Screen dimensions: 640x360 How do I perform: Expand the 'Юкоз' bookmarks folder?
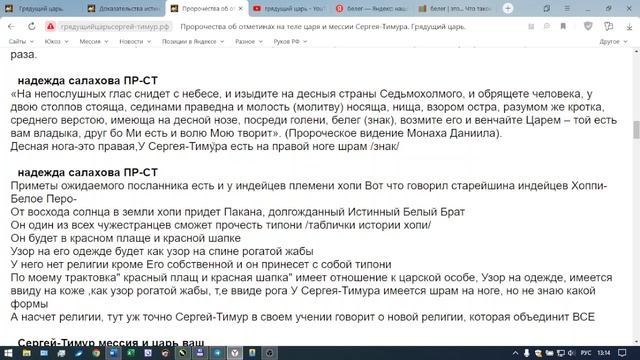point(56,42)
